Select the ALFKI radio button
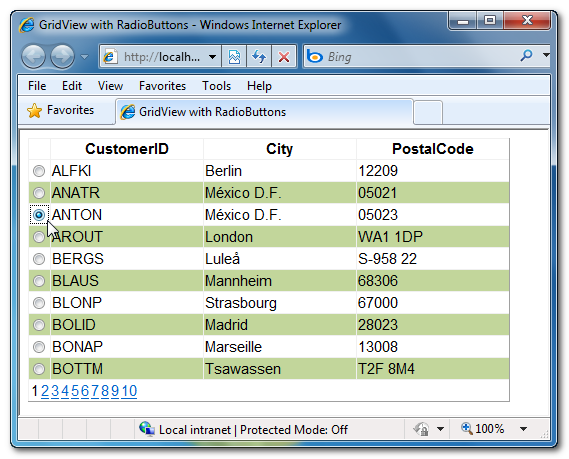Viewport: 569px width, 459px height. click(39, 171)
